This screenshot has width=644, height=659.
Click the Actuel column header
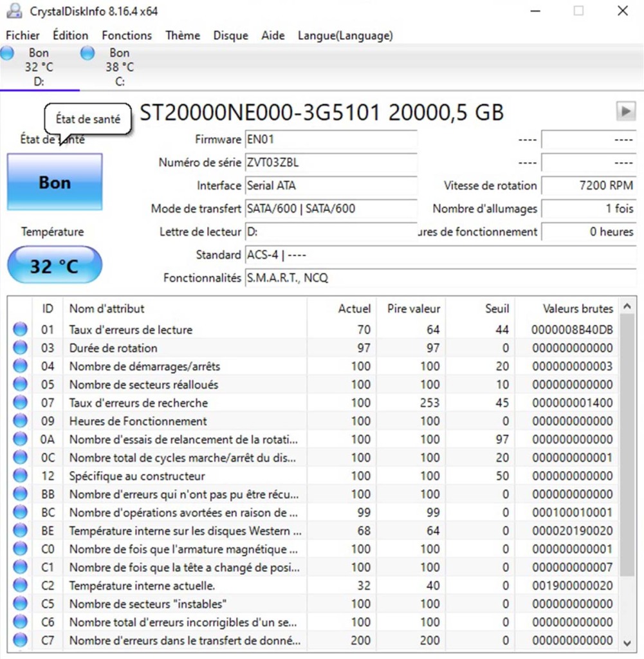tap(342, 308)
